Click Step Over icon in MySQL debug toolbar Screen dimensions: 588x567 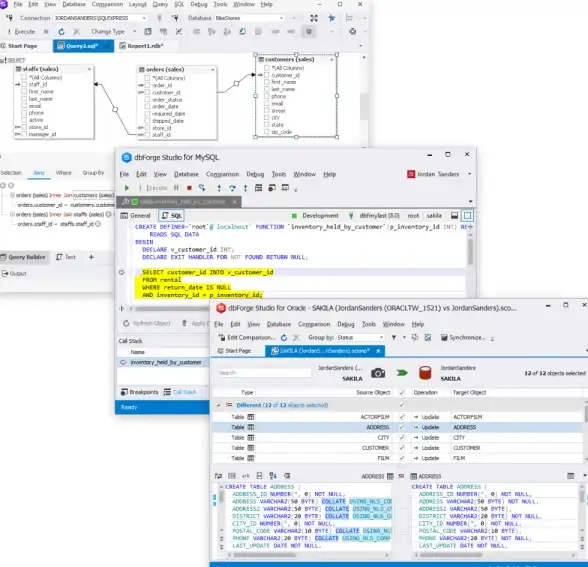[232, 188]
